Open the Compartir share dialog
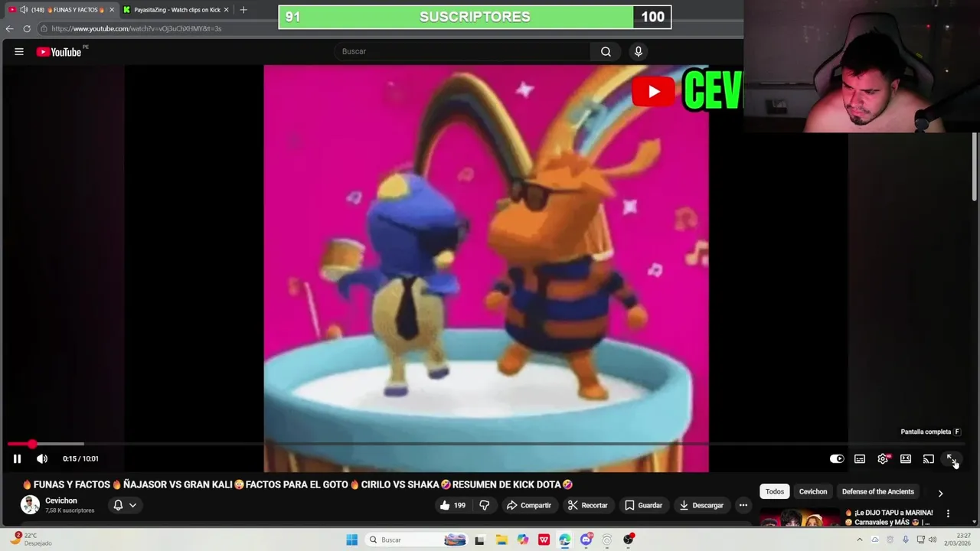Screen dimensions: 980x551 (x=528, y=505)
